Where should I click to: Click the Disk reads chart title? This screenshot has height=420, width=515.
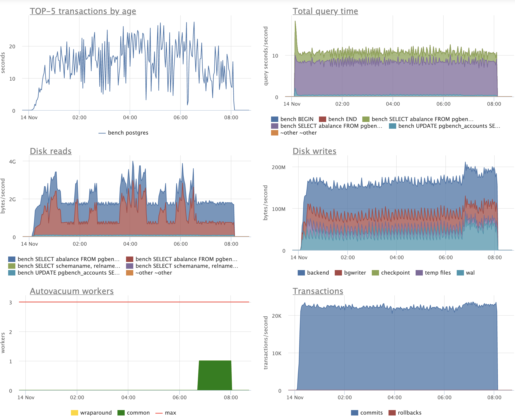pos(51,151)
